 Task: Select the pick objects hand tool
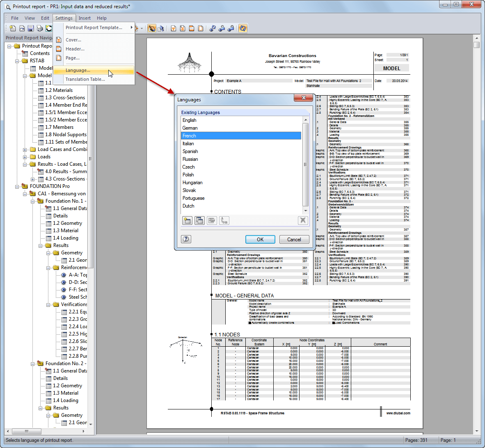point(152,28)
